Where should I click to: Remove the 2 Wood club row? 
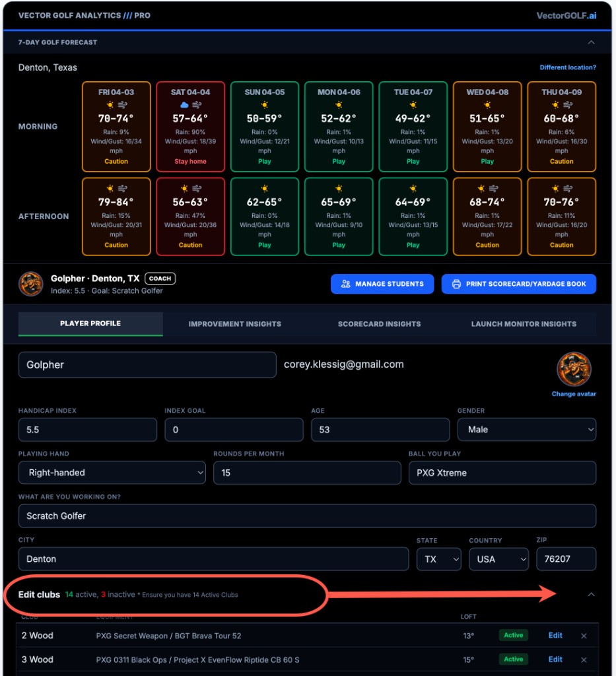tap(584, 636)
